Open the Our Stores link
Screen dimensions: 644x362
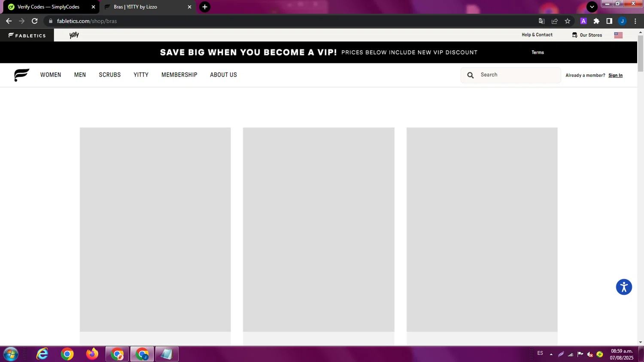[587, 35]
